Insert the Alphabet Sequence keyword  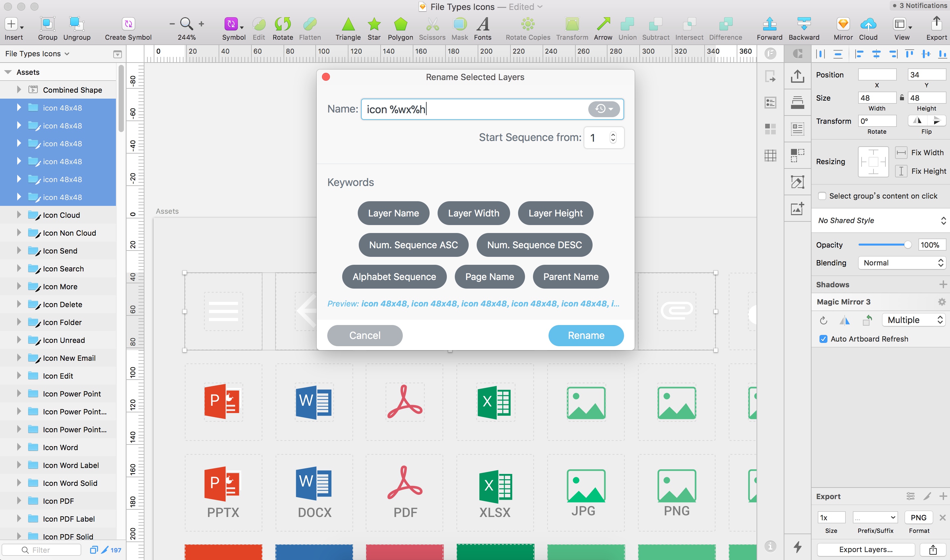pyautogui.click(x=394, y=277)
